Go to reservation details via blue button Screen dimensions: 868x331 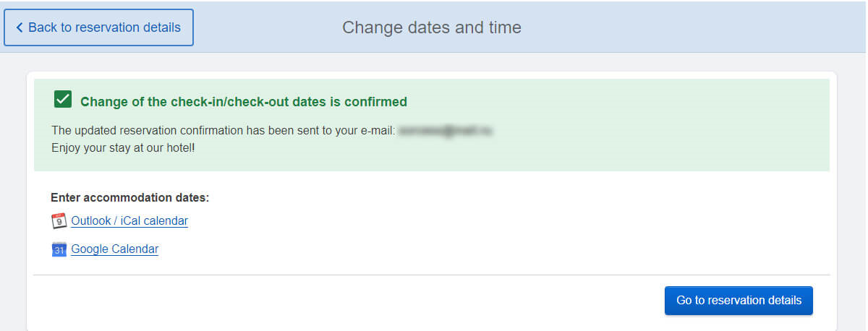pos(739,301)
